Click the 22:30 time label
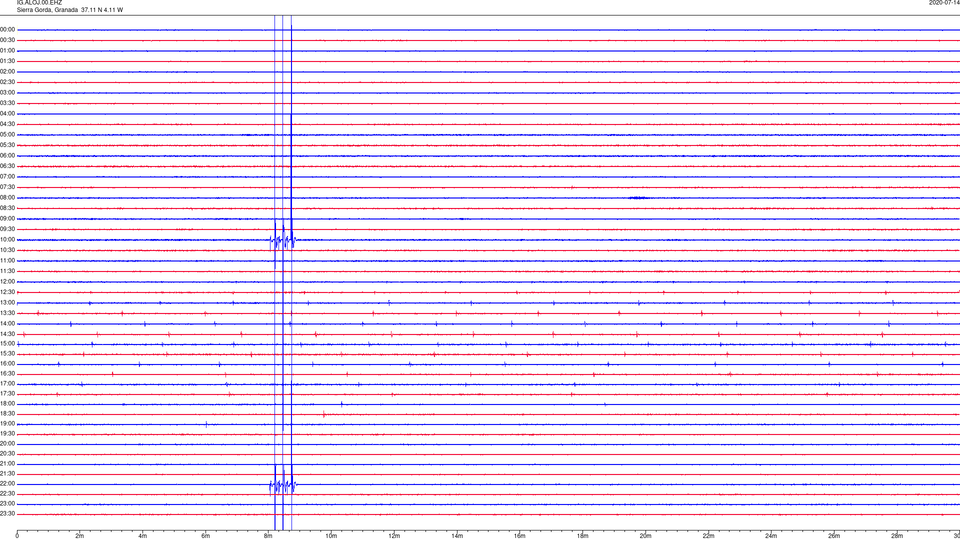960x540 pixels. [8, 493]
